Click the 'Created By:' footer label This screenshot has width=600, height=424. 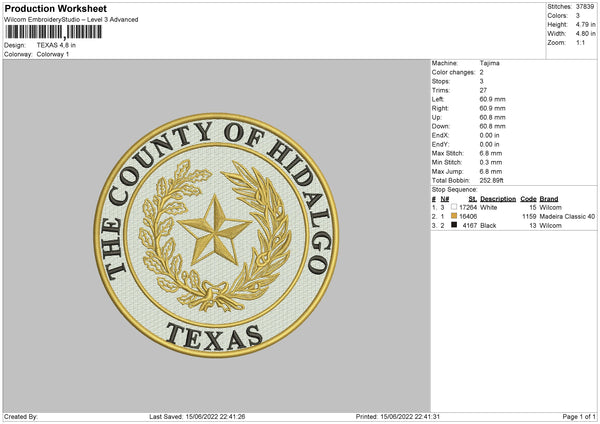click(21, 416)
